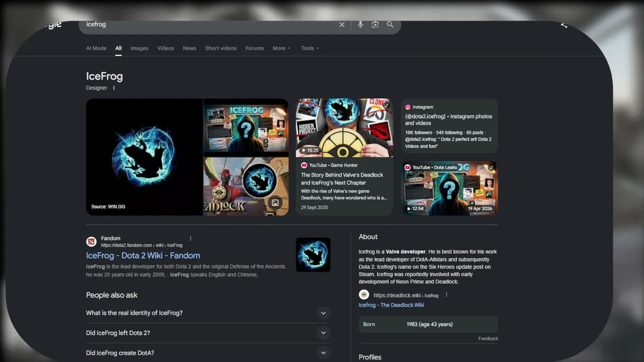Viewport: 644px width, 362px height.
Task: Click the YouTube icon beside Game Hunter
Action: pos(304,165)
